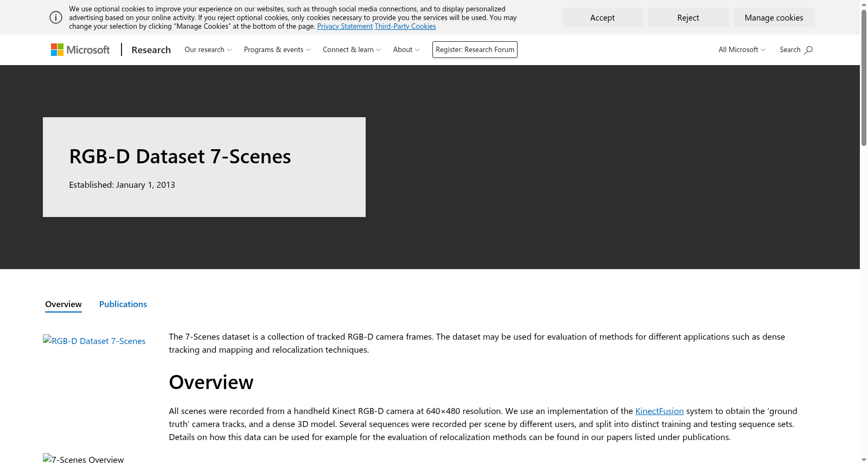868x465 pixels.
Task: Expand the Connect & learn menu
Action: point(352,50)
